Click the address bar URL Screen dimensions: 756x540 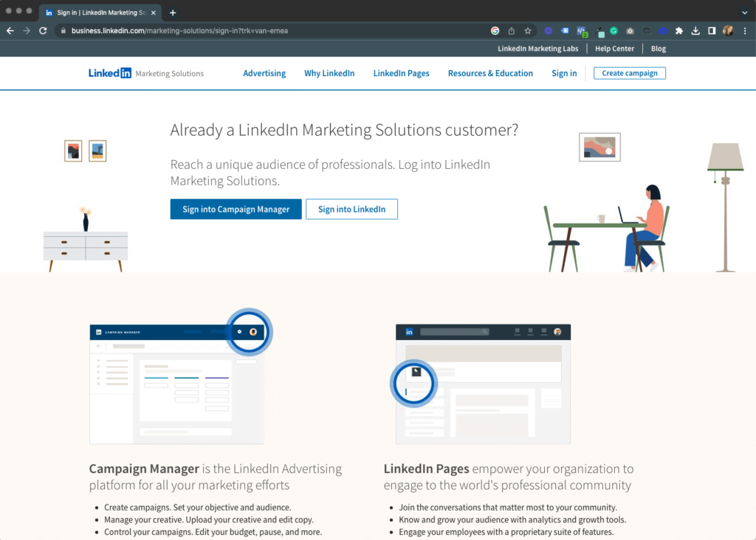[x=179, y=31]
